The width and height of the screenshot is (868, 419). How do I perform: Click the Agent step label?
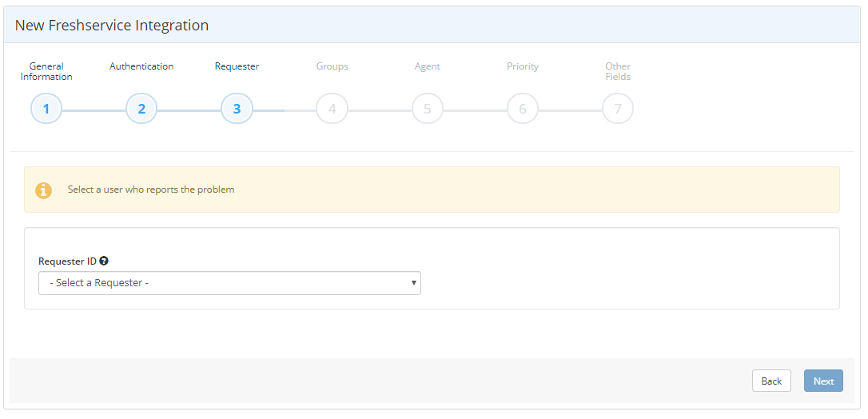coord(428,66)
